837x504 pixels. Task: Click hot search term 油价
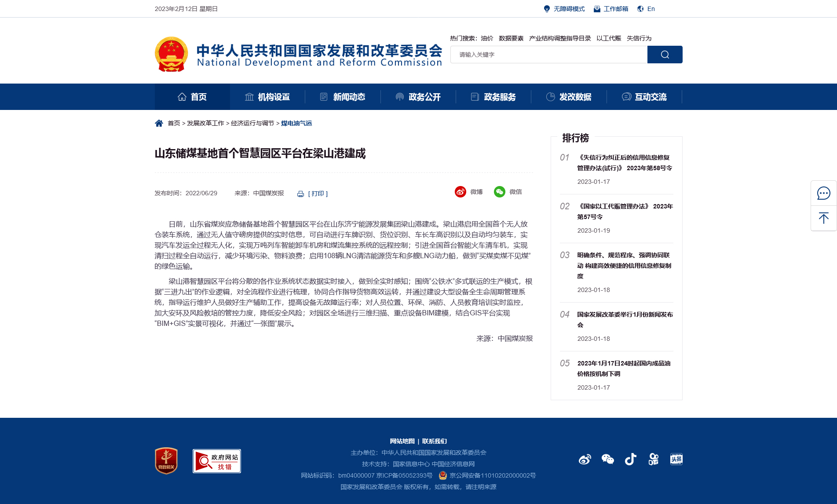tap(487, 38)
